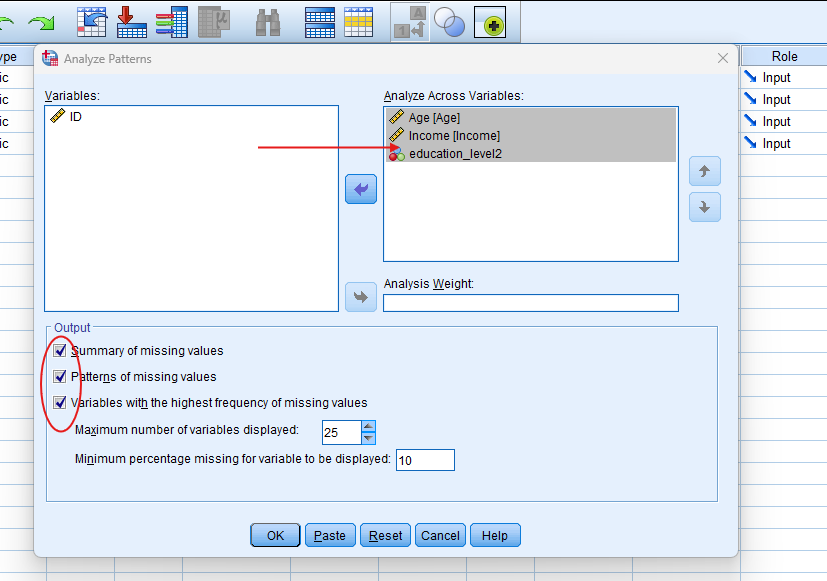The width and height of the screenshot is (827, 581).
Task: Toggle Patterns of missing values checkbox
Action: tap(60, 377)
